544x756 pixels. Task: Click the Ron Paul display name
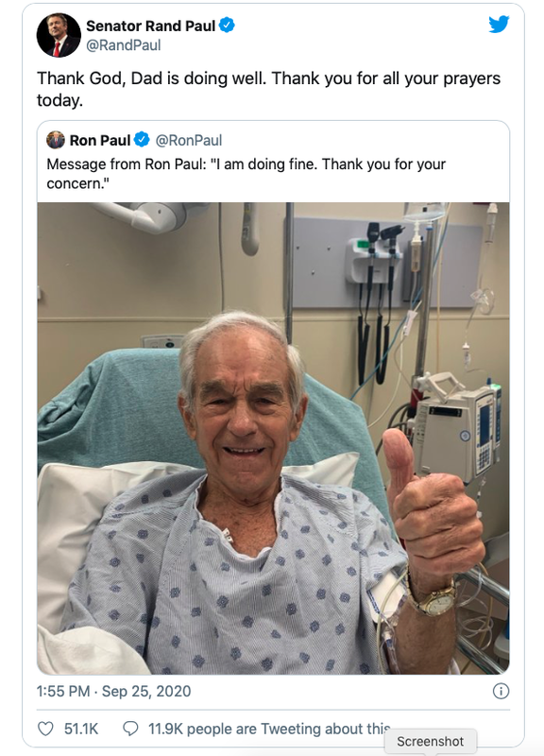(100, 140)
